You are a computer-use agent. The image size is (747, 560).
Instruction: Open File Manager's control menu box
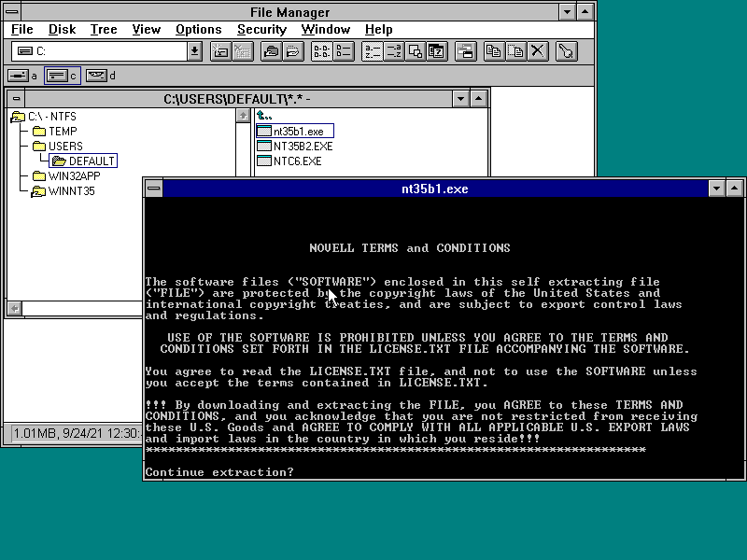(x=12, y=12)
